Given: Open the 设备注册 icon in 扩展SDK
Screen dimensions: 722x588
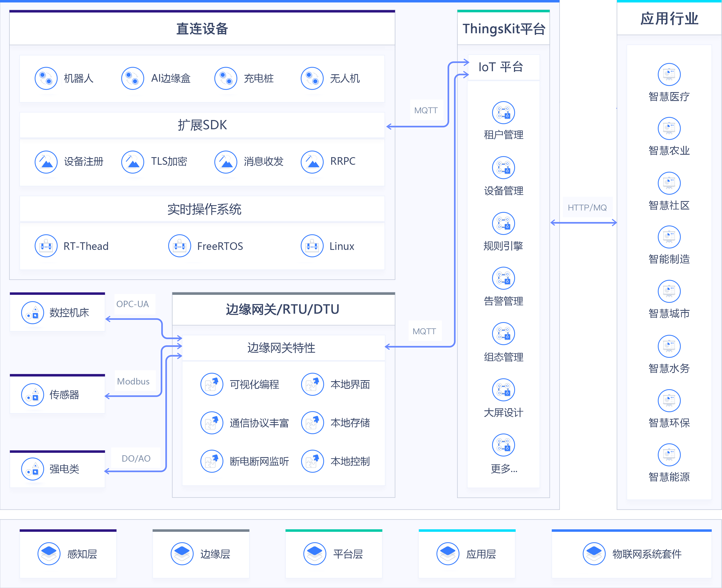Looking at the screenshot, I should tap(46, 162).
